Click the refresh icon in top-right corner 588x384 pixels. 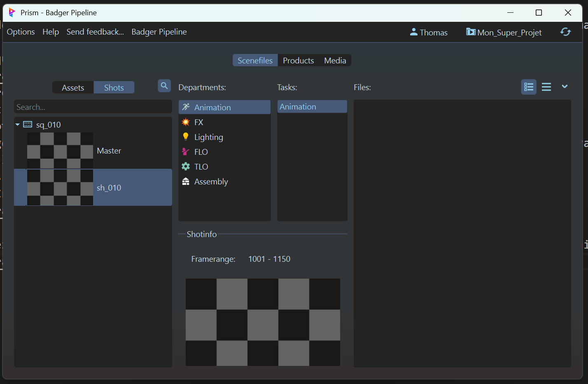(565, 32)
